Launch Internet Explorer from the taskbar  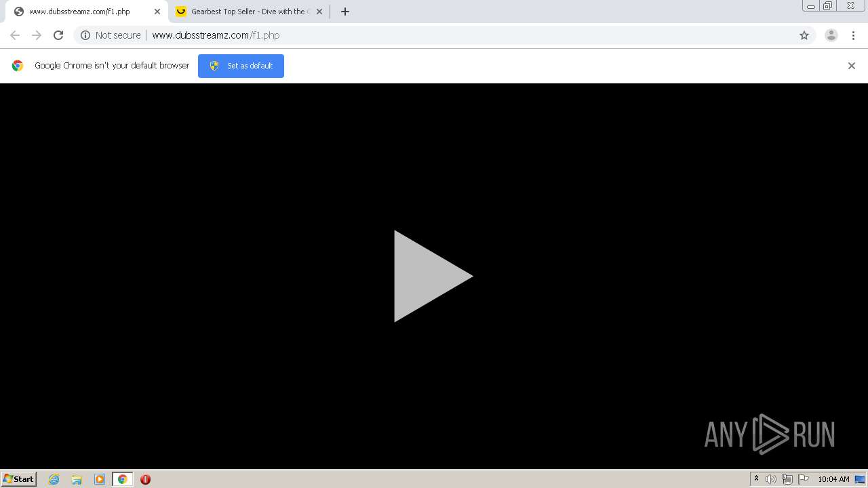click(54, 479)
